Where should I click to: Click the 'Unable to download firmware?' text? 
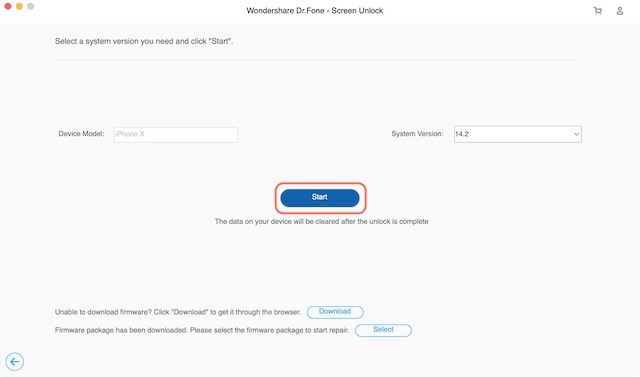pos(178,312)
